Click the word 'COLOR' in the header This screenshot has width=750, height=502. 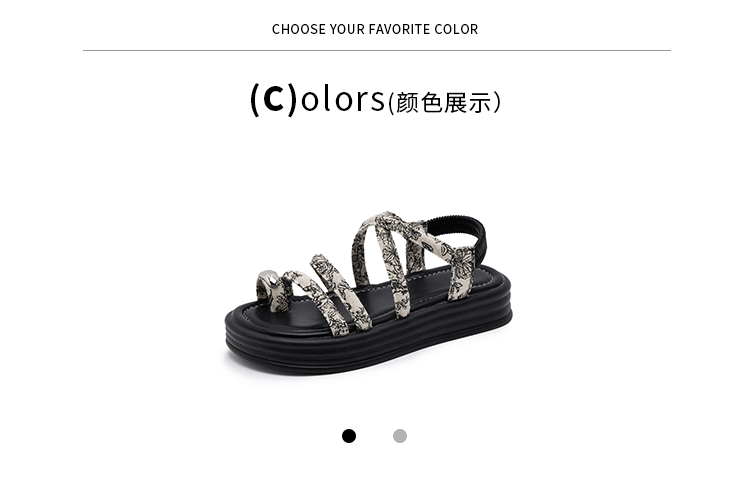[x=456, y=29]
